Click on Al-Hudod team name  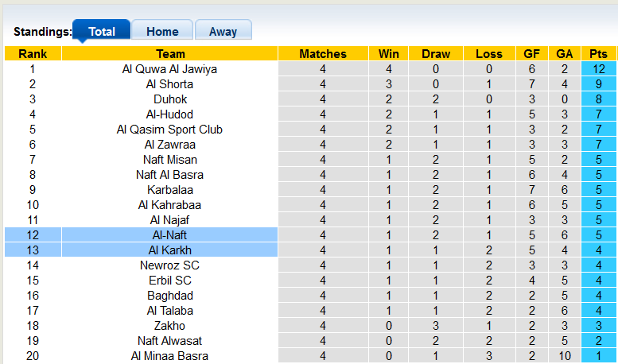coord(169,114)
